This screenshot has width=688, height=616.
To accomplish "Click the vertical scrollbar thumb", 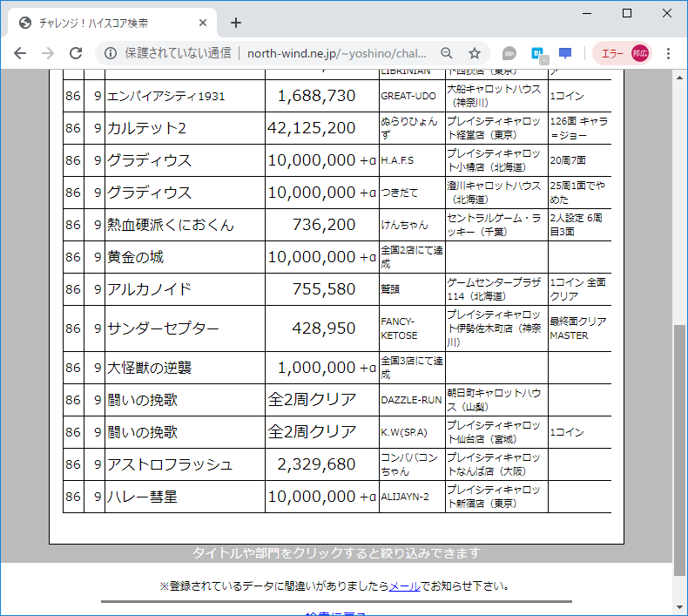I will coord(679,450).
